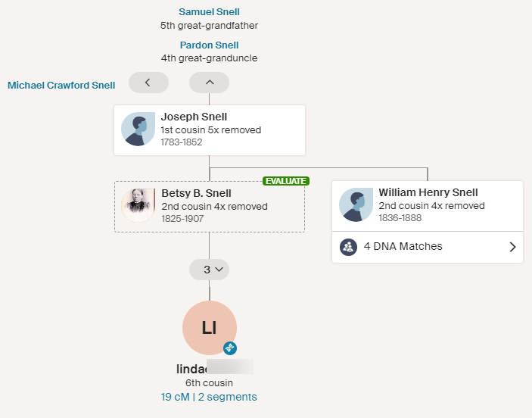The height and width of the screenshot is (418, 532).
Task: Click the DNA Matches group icon
Action: (x=348, y=247)
